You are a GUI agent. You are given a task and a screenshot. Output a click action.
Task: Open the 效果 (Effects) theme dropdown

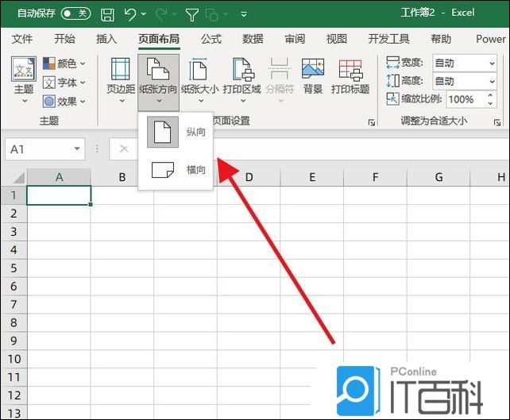(x=64, y=102)
